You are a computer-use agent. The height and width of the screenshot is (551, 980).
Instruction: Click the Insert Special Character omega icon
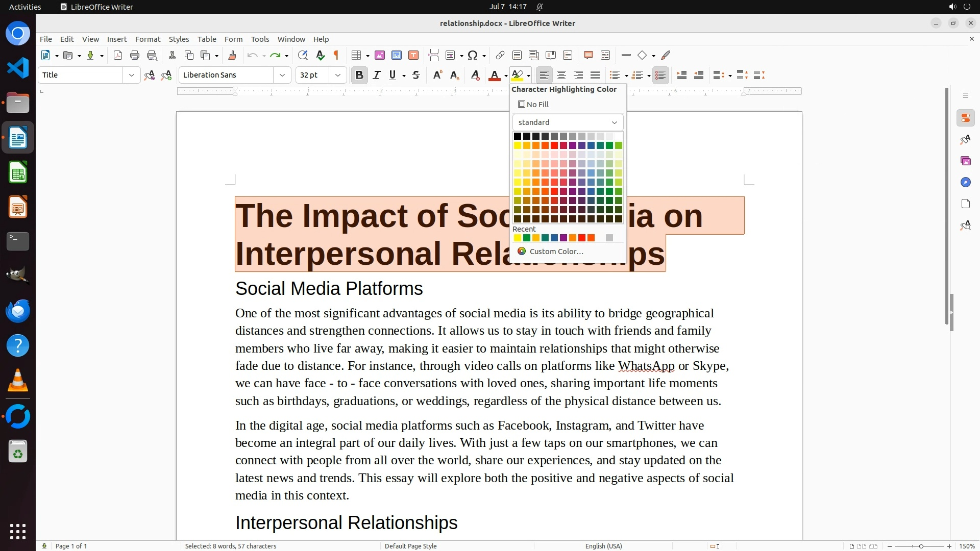click(x=473, y=55)
